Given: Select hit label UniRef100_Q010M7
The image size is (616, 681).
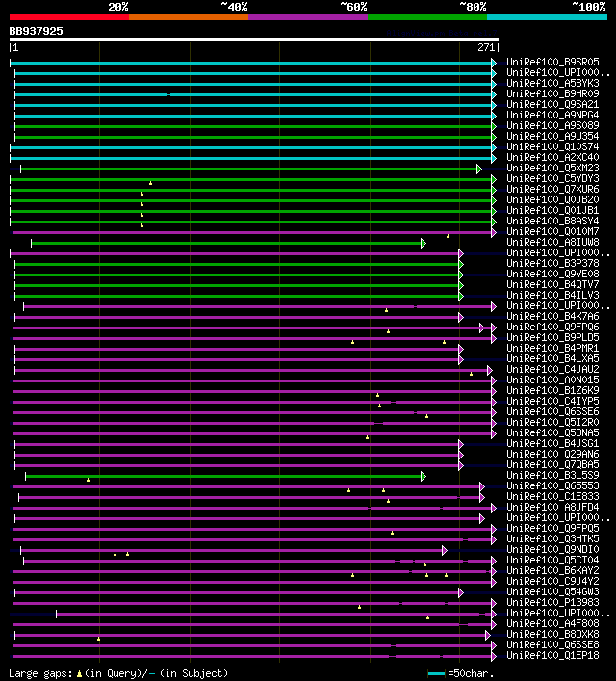Looking at the screenshot, I should coord(552,231).
